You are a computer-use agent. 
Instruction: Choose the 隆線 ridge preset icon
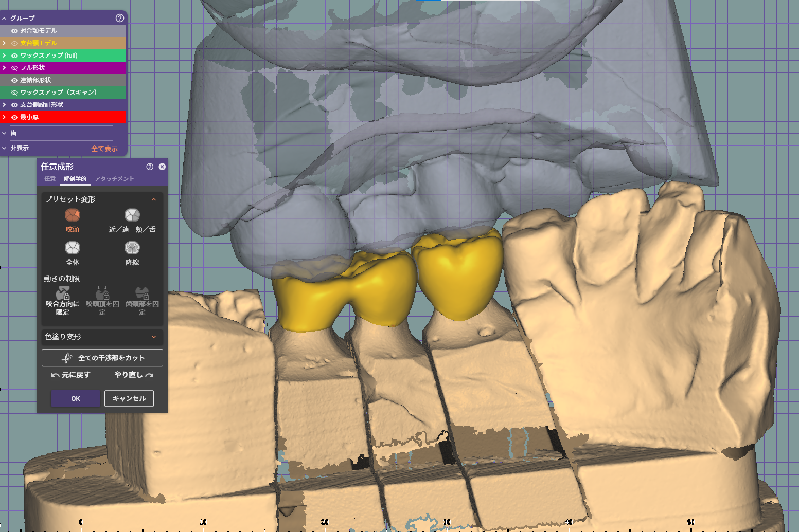pos(132,248)
